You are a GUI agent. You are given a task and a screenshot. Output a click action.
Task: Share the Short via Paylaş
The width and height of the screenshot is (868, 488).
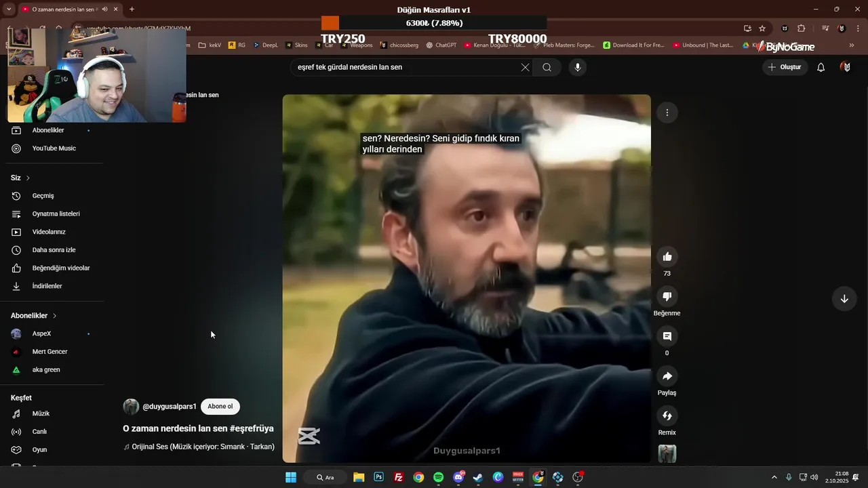click(667, 376)
